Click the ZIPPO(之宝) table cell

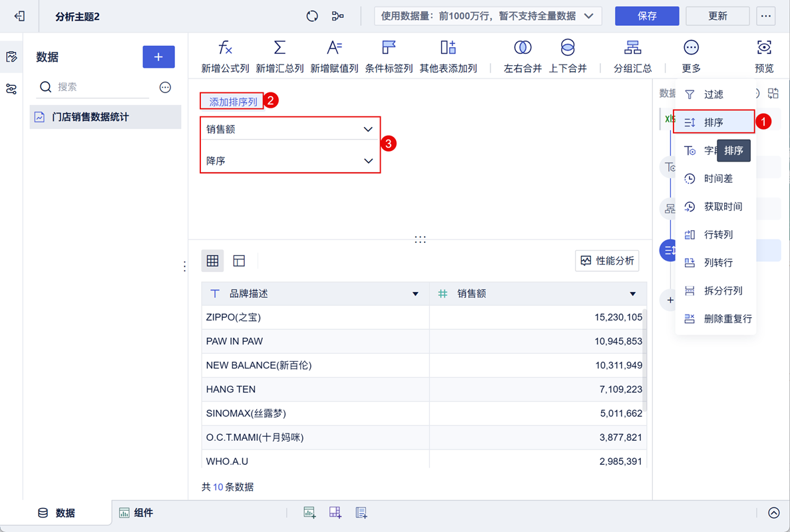point(315,318)
